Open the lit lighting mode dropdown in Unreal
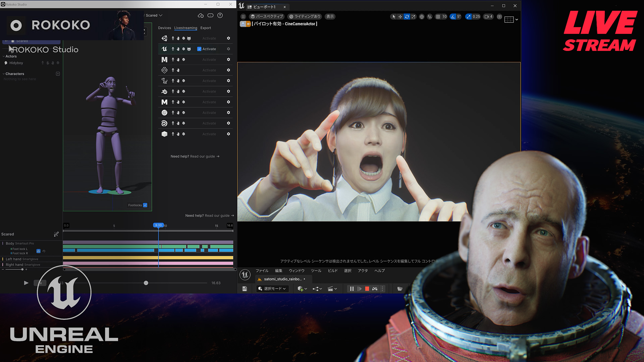 tap(305, 16)
